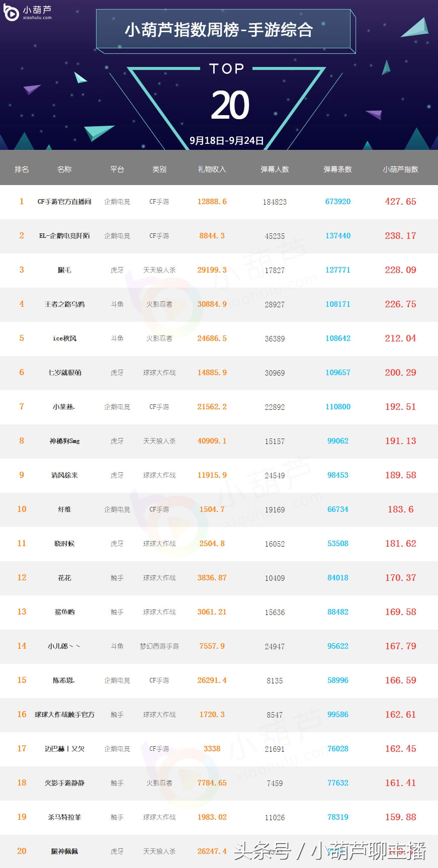Select streamer name 杀马特拉菲
Viewport: 438px width, 868px height.
(64, 817)
